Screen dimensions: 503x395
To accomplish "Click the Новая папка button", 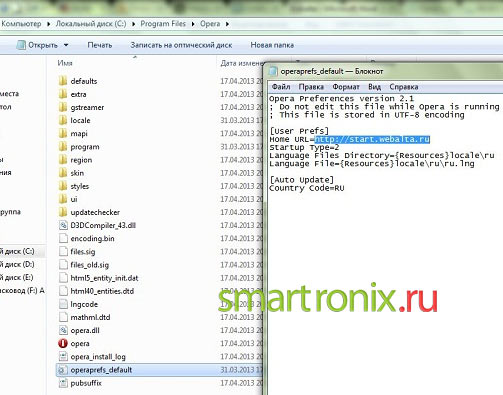I will [272, 45].
